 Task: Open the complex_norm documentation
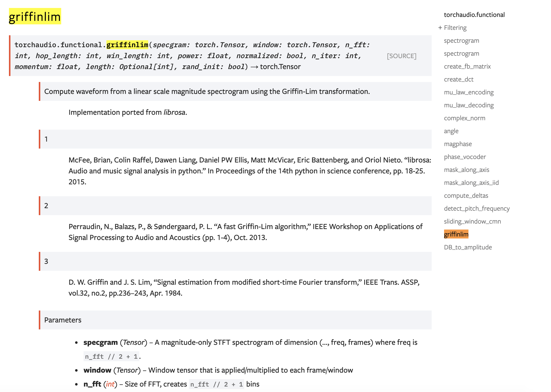point(464,118)
